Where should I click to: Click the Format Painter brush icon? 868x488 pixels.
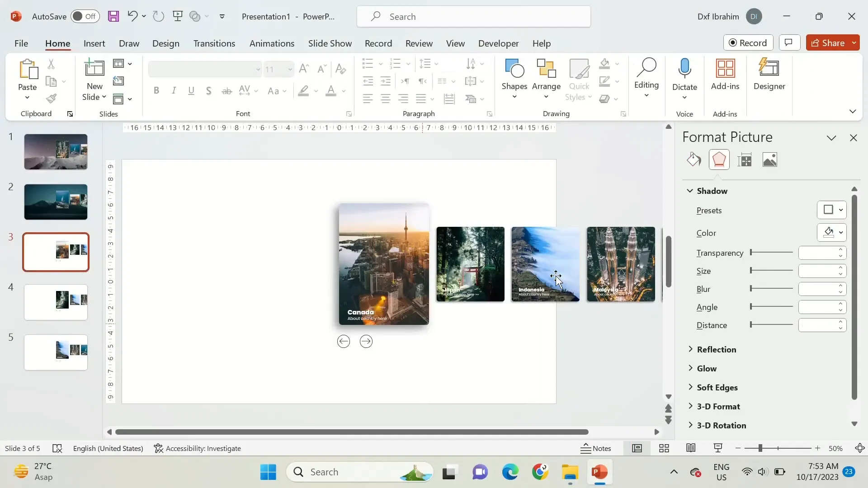tap(52, 98)
